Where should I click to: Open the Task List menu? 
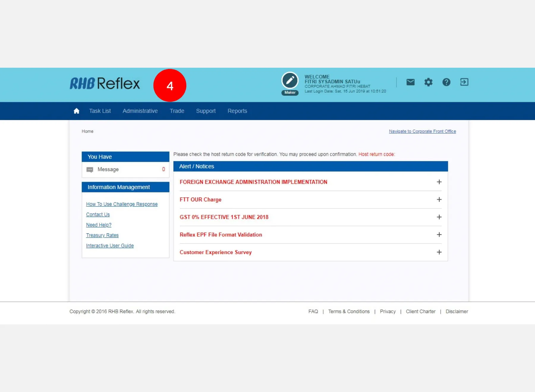click(x=100, y=111)
